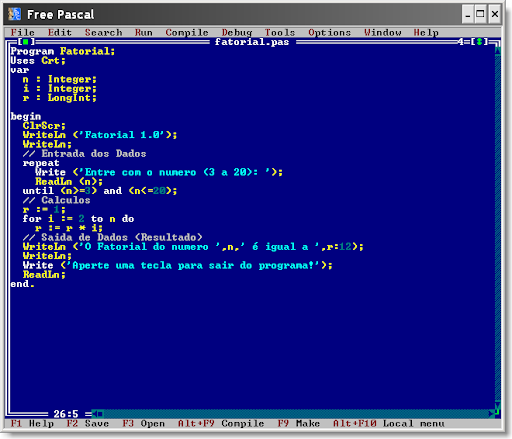Open the Window menu
The height and width of the screenshot is (439, 512).
[383, 32]
